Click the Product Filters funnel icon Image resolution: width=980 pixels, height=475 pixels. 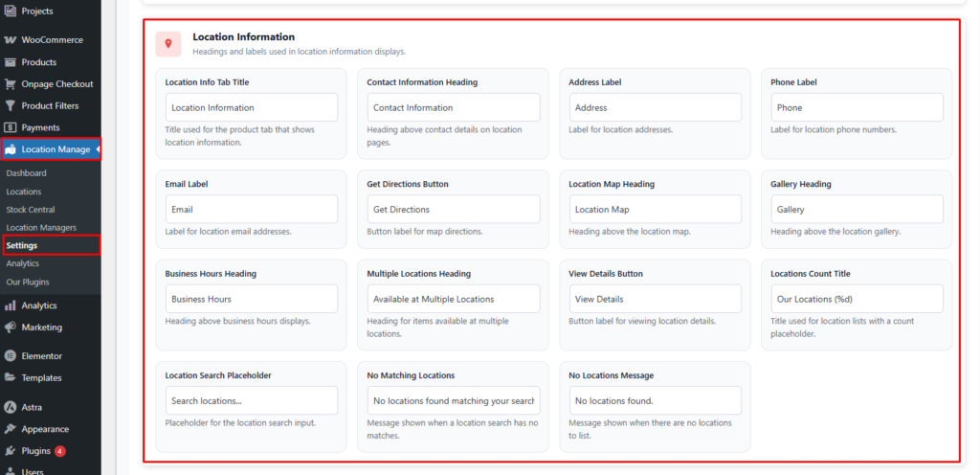pos(10,105)
